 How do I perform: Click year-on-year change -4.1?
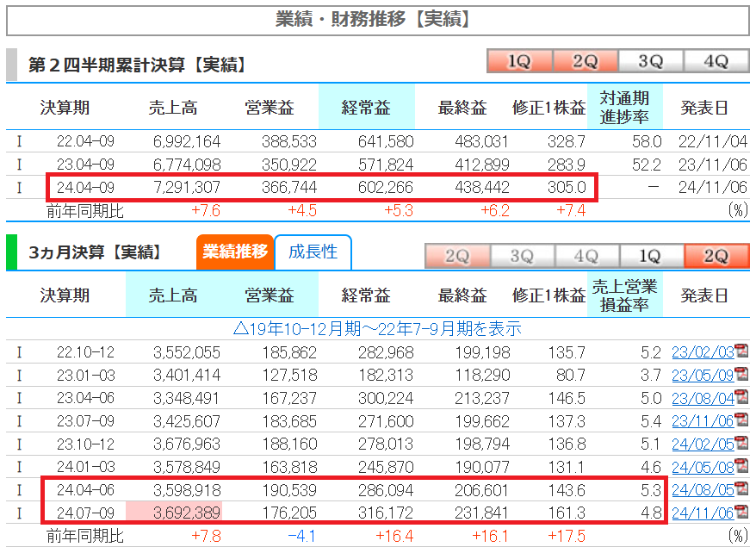(302, 536)
